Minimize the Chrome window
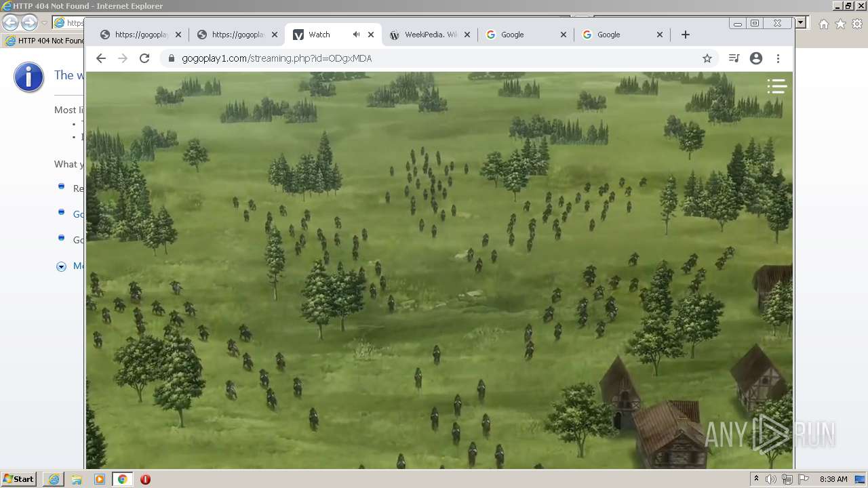 pos(738,24)
